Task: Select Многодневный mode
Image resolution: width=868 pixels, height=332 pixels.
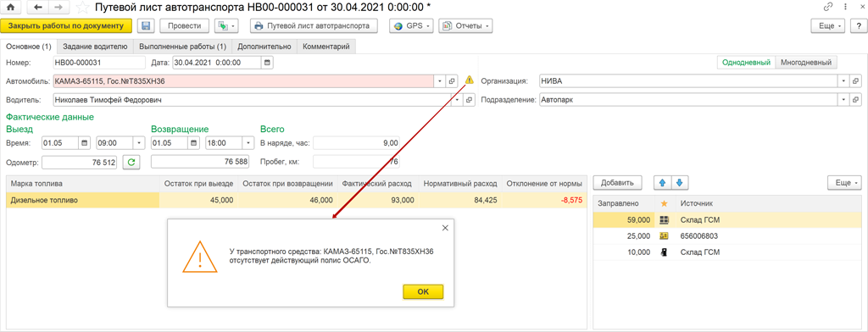Action: point(806,63)
